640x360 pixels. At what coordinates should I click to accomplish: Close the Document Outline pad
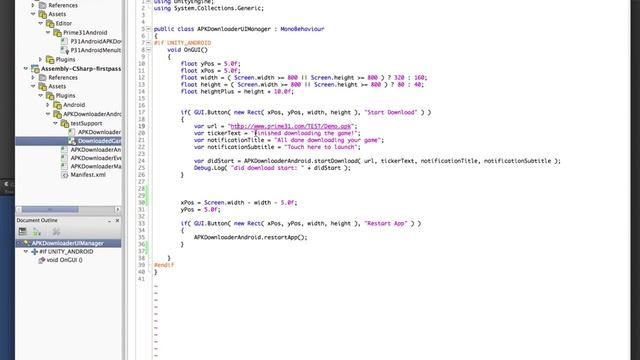coord(117,220)
